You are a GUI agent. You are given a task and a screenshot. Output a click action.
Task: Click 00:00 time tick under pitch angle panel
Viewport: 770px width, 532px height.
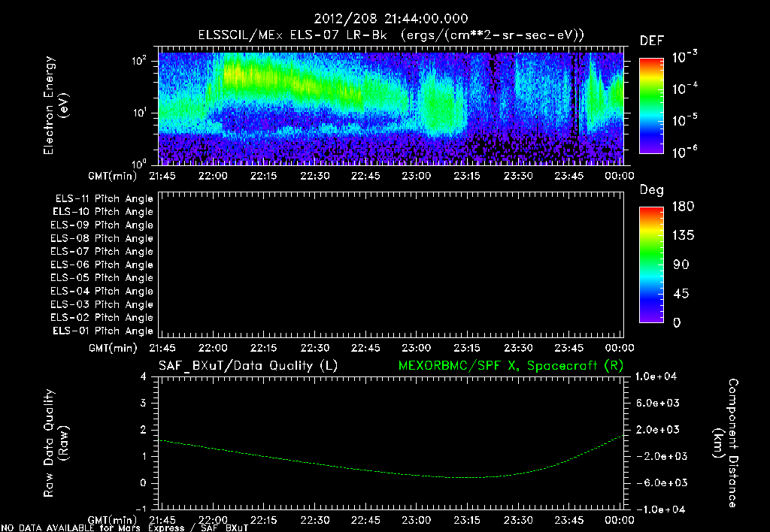click(x=620, y=348)
